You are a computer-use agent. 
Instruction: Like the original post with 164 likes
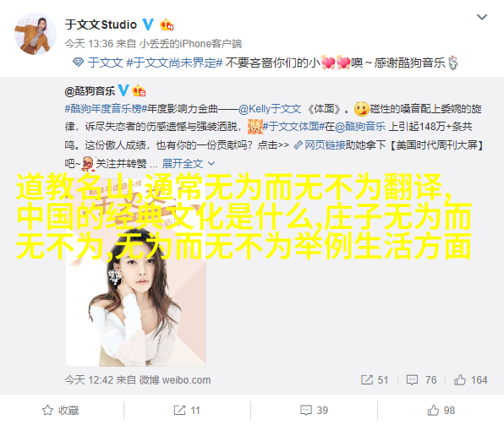tap(470, 380)
